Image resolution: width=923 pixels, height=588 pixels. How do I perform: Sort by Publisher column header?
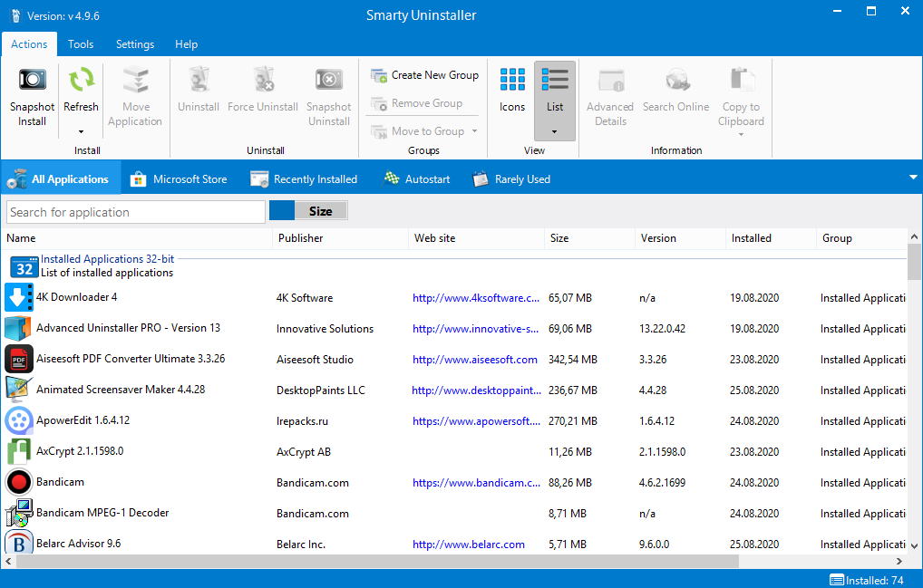coord(340,238)
